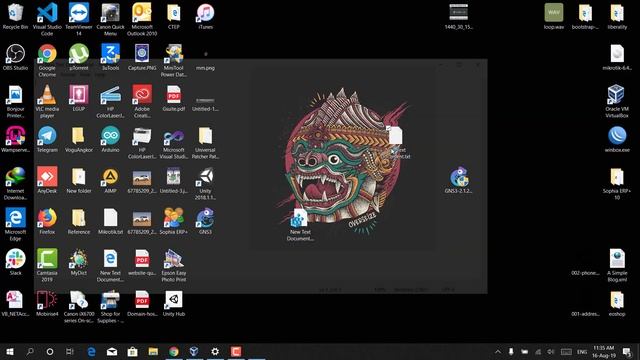Select the Arduino desktop shortcut
Screen dimensions: 640x360
110,139
